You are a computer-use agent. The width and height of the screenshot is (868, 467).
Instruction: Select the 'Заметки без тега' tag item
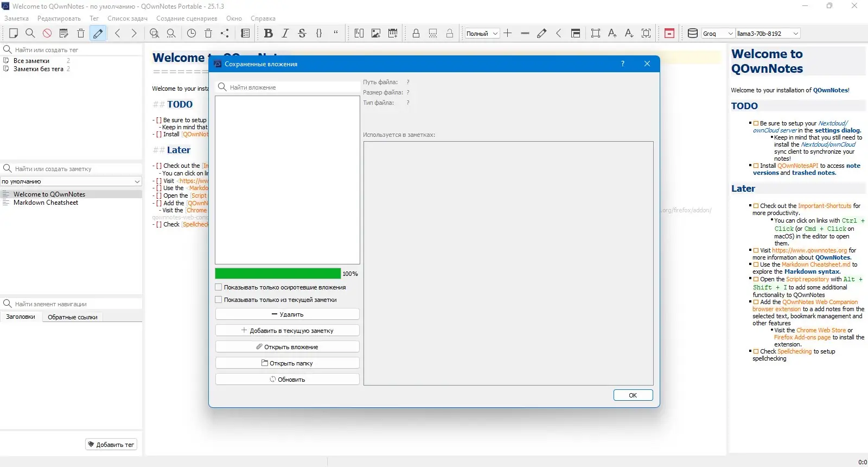(38, 69)
